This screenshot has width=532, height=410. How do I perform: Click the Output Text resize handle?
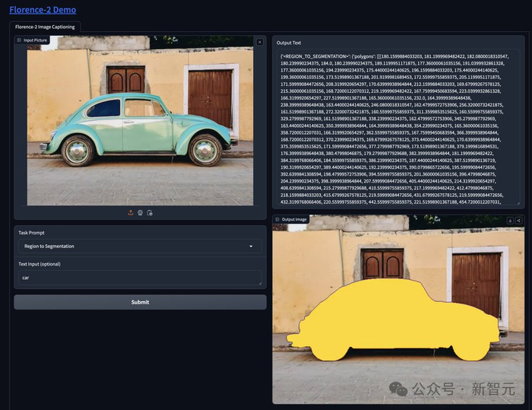click(518, 202)
